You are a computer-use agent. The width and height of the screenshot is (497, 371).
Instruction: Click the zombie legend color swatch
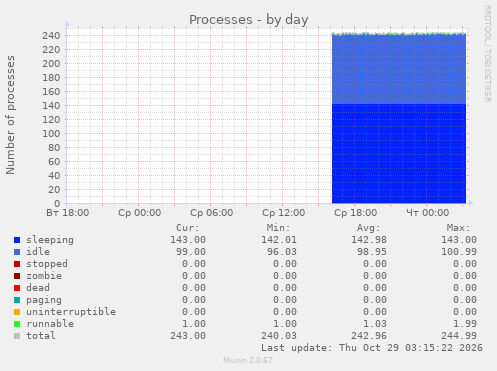click(x=17, y=276)
